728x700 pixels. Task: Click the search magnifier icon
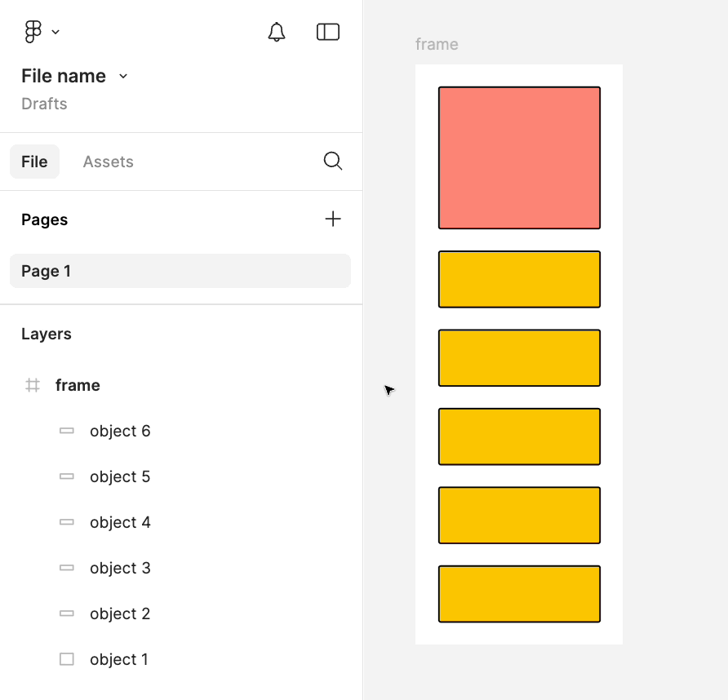[x=333, y=161]
